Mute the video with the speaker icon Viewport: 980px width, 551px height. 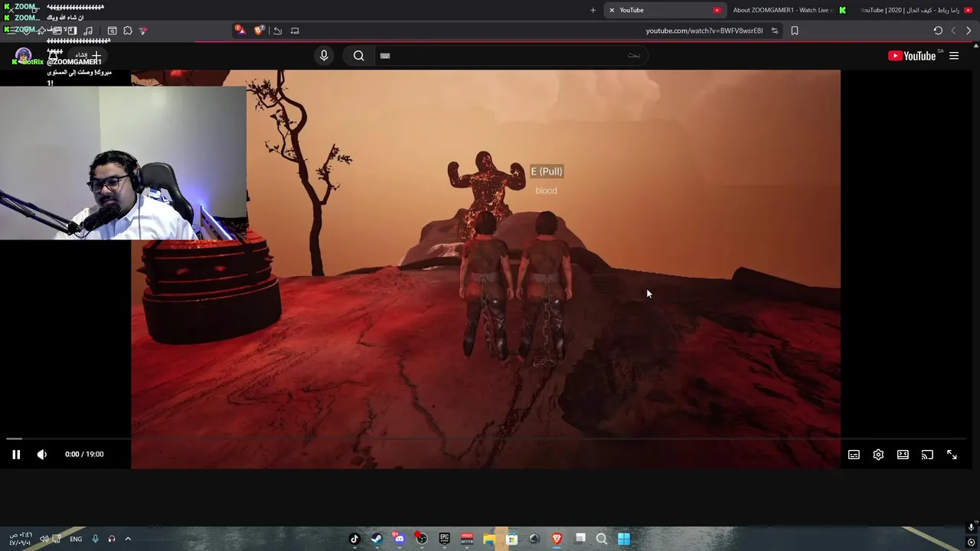coord(42,455)
